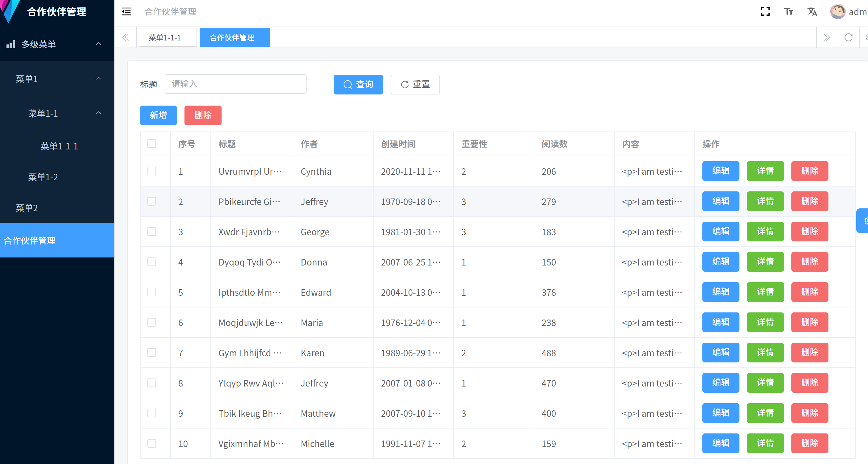Focus the 标题 search input field

[x=235, y=84]
